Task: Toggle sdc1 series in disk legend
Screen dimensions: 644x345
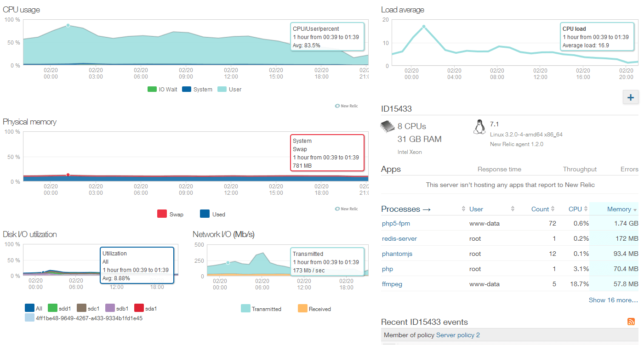Action: pyautogui.click(x=88, y=308)
